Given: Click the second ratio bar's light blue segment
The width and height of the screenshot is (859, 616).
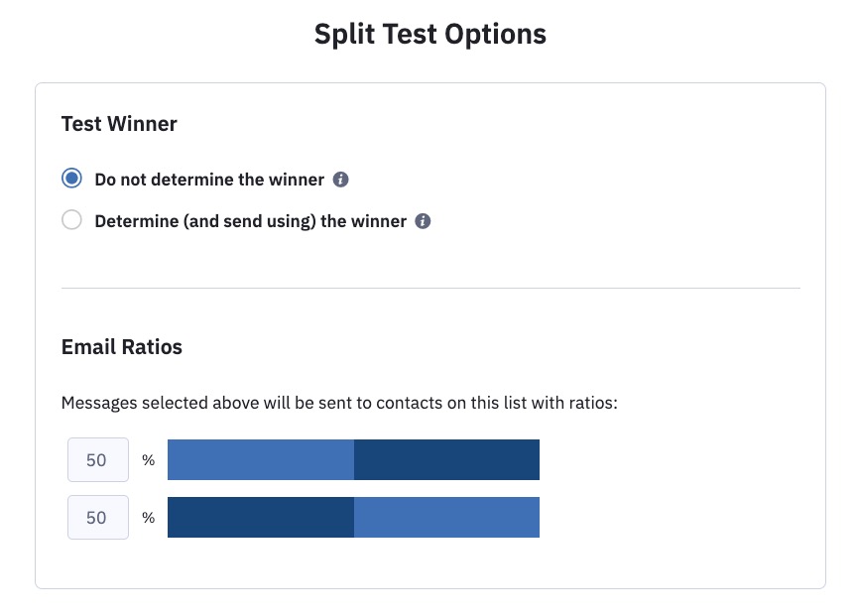Looking at the screenshot, I should point(446,517).
